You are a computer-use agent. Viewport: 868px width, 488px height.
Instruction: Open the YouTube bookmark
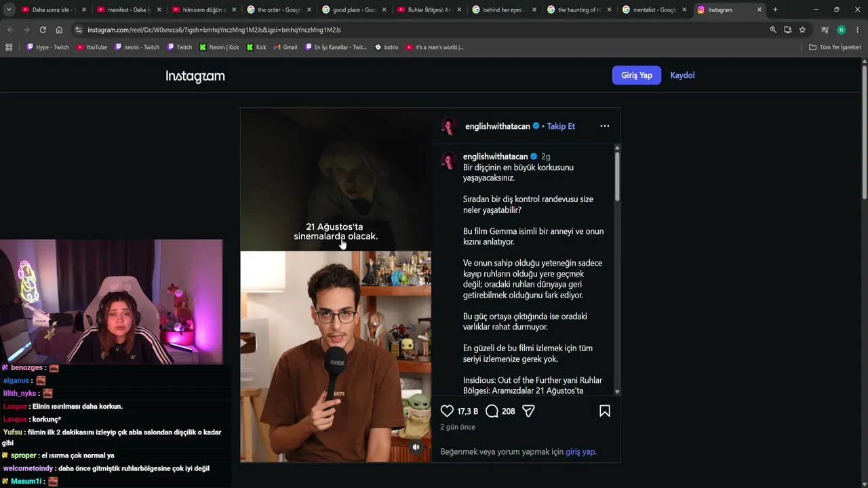(x=92, y=47)
